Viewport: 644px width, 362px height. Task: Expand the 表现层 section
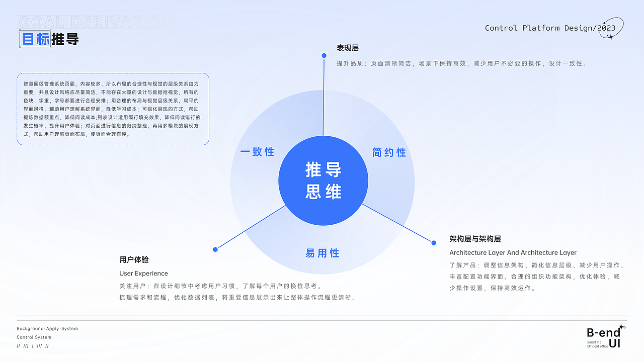point(348,48)
